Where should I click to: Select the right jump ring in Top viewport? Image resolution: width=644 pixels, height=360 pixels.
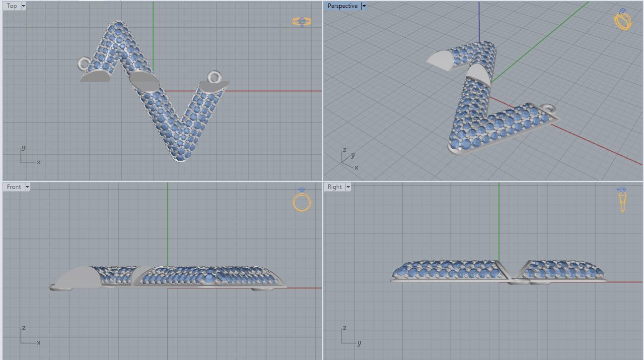pos(215,77)
